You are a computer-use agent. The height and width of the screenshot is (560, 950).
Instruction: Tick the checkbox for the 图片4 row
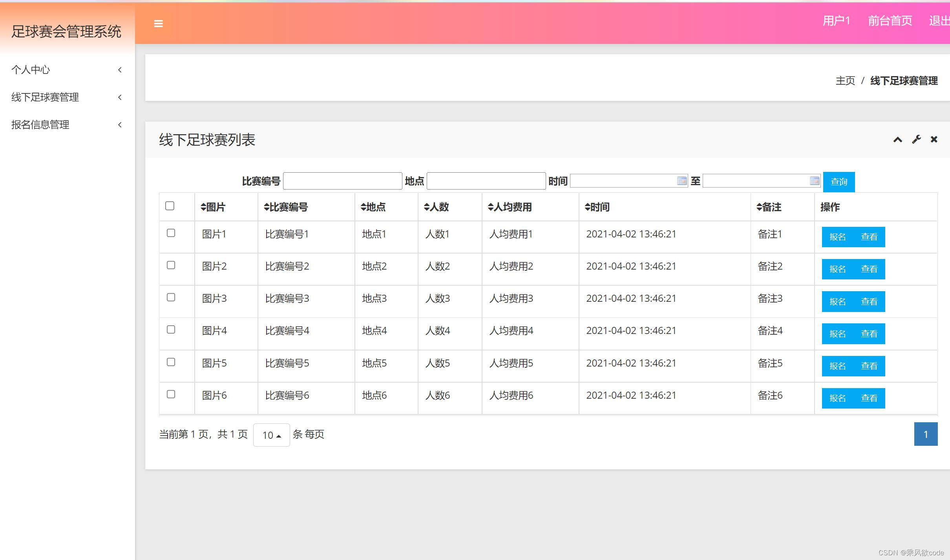point(171,330)
